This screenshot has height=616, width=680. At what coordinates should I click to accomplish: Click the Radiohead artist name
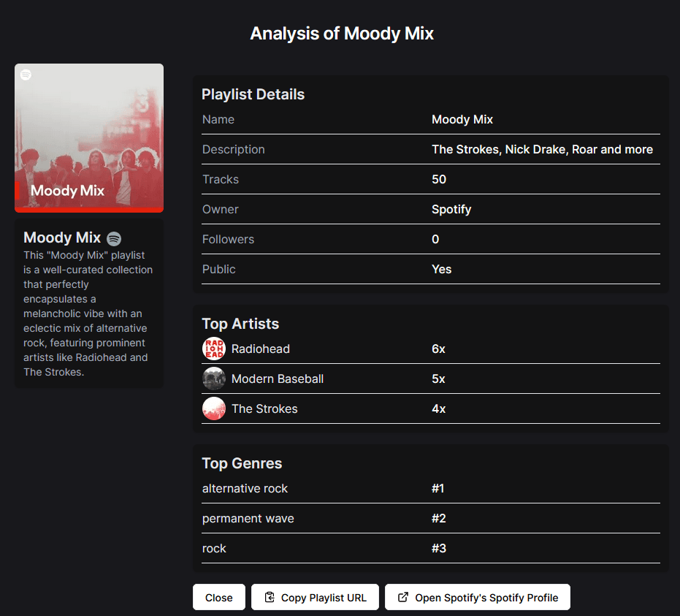(261, 349)
